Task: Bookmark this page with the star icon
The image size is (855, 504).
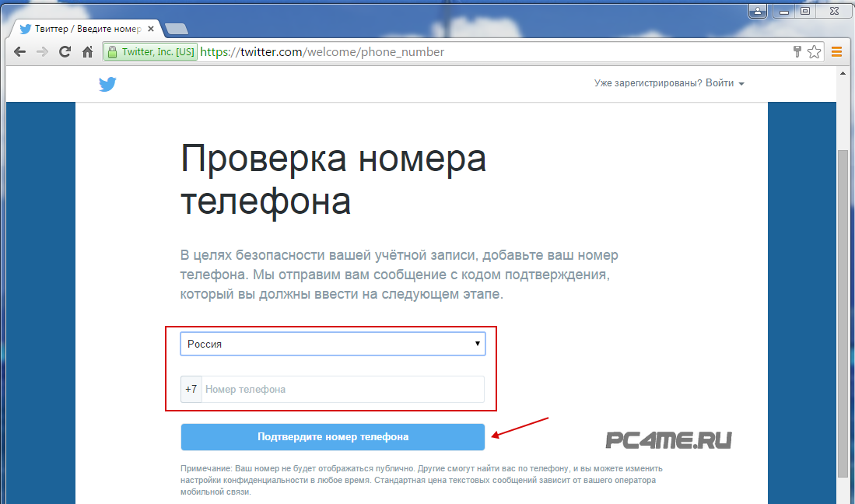Action: tap(815, 52)
